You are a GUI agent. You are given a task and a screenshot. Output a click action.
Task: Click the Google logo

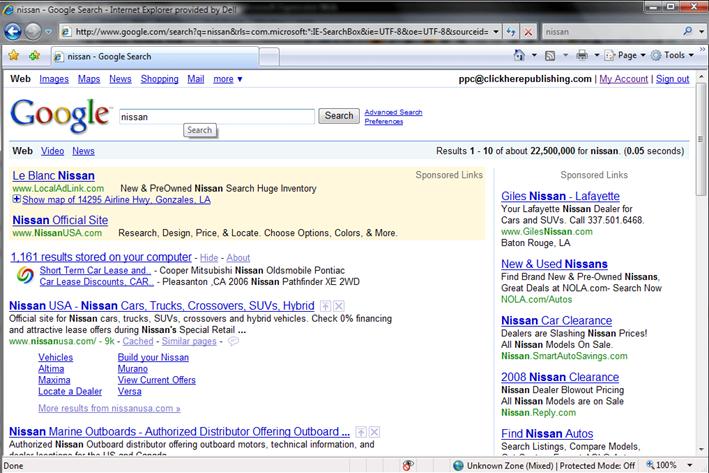pos(61,115)
